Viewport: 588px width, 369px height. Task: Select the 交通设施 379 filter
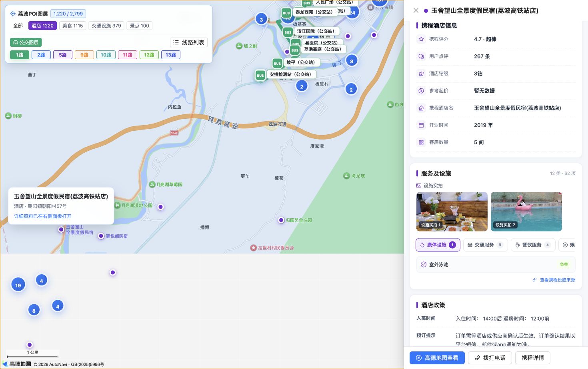(x=106, y=26)
